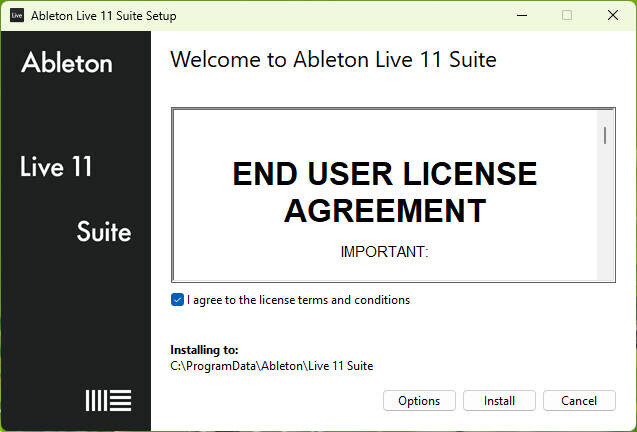Open the installer Options
This screenshot has height=432, width=637.
coord(419,401)
